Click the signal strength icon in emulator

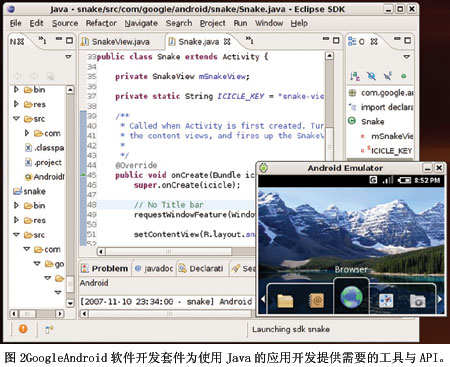click(x=388, y=180)
